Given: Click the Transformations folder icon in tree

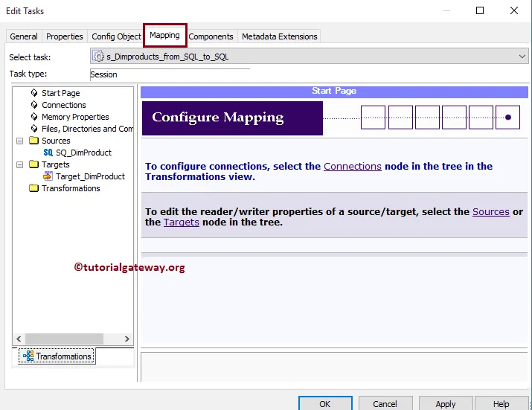Looking at the screenshot, I should (x=33, y=188).
